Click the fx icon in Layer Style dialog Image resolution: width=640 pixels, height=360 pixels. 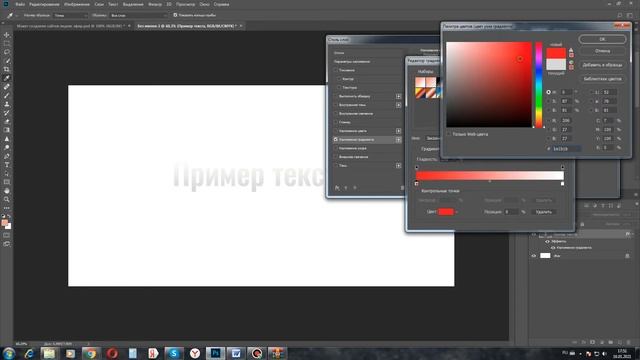coord(337,188)
